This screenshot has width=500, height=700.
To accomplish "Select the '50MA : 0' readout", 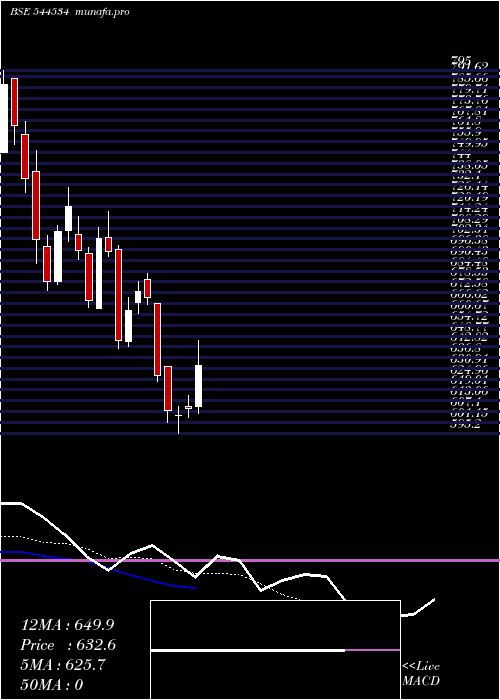I will click(52, 685).
